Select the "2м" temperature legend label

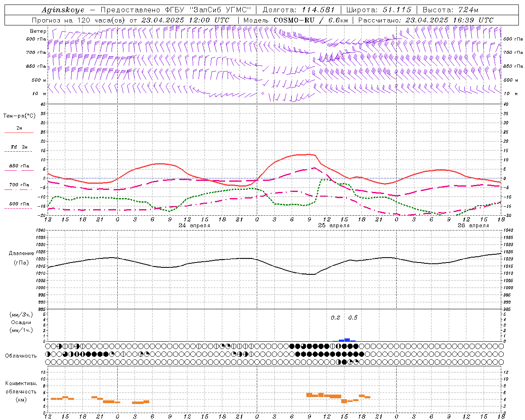pyautogui.click(x=19, y=128)
